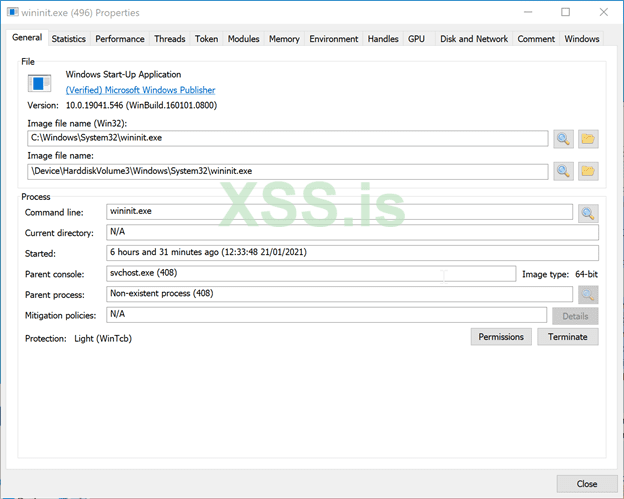This screenshot has width=624, height=499.
Task: Click the \Device\HarddiskVolume3 image file name field
Action: 287,171
